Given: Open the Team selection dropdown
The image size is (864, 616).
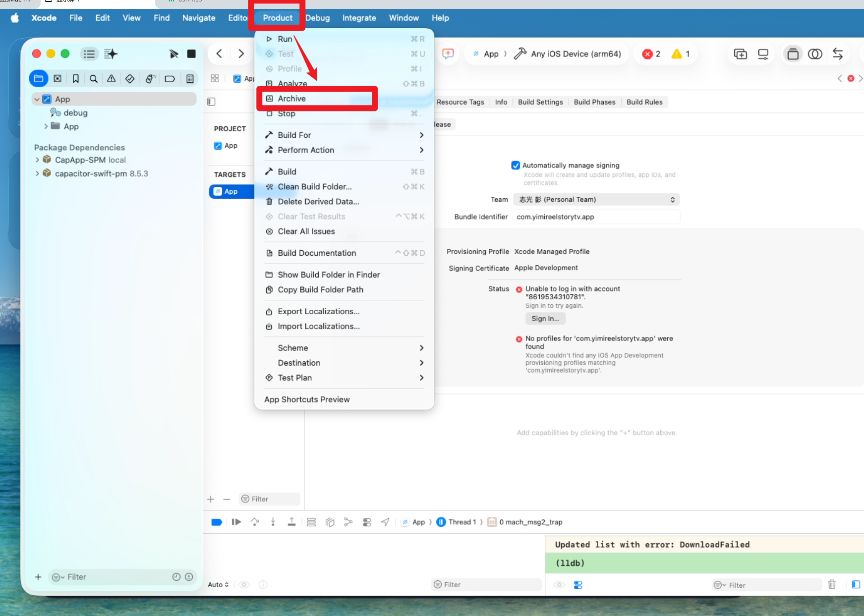Looking at the screenshot, I should [x=596, y=199].
